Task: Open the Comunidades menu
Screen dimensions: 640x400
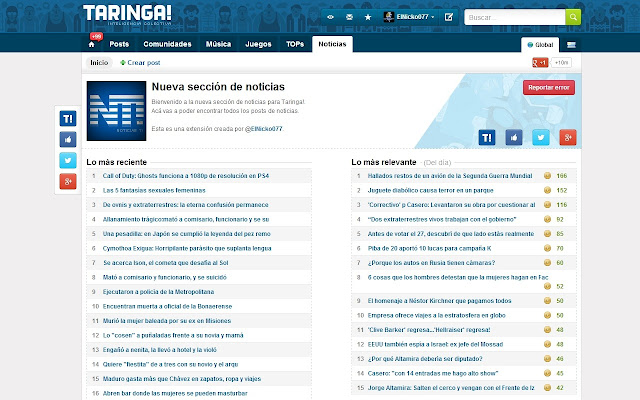Action: click(167, 44)
